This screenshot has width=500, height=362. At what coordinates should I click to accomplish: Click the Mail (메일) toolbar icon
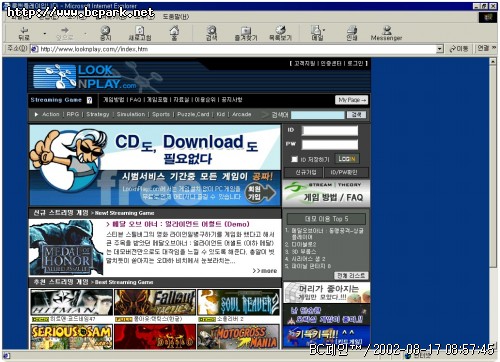click(317, 33)
